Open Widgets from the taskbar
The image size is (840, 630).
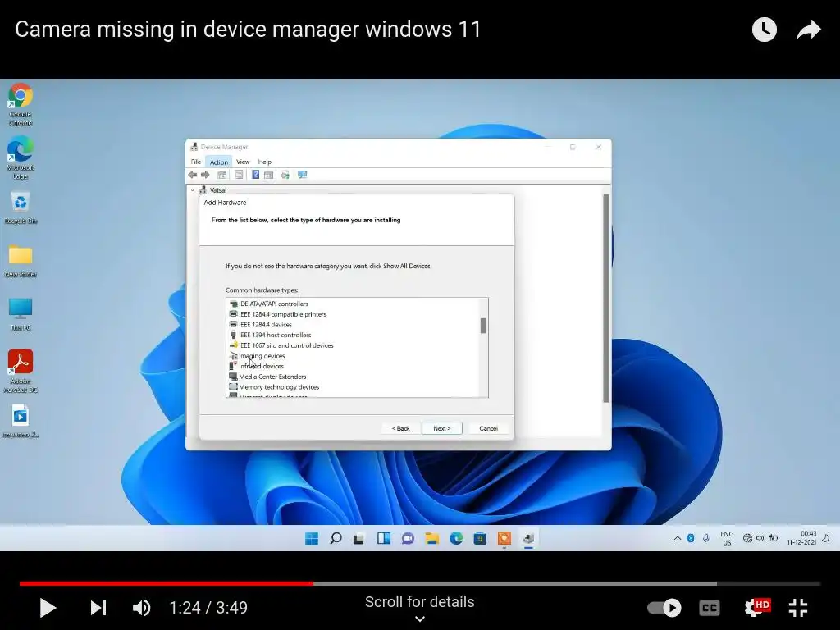pyautogui.click(x=384, y=538)
